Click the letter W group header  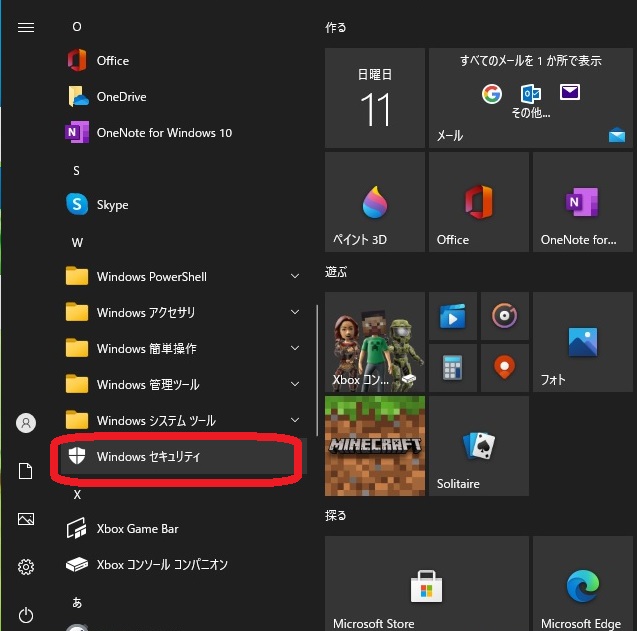tap(77, 243)
